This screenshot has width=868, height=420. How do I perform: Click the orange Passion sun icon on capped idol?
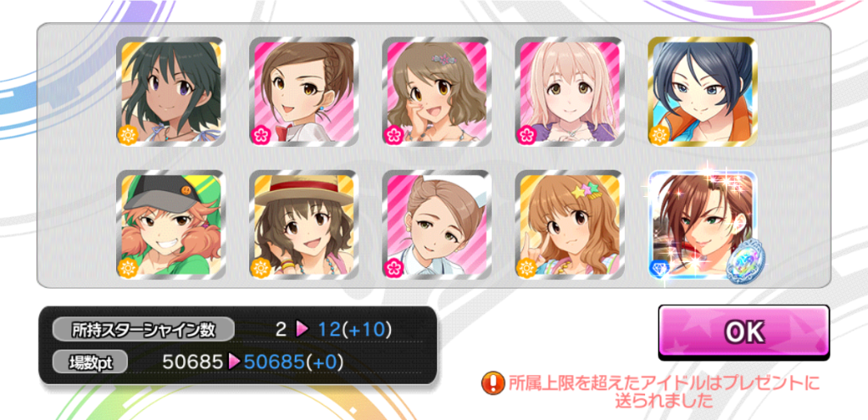127,267
